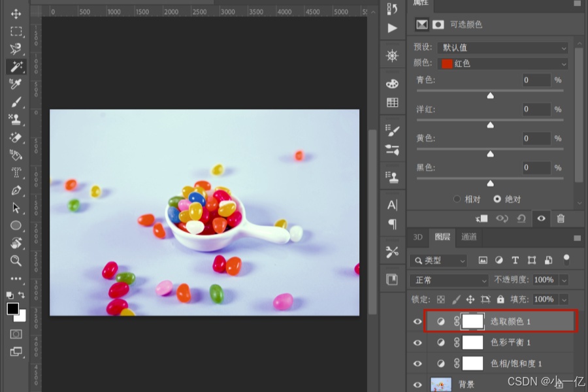Select the Path Selection arrow tool
Screen dimensions: 588x392
coord(16,208)
